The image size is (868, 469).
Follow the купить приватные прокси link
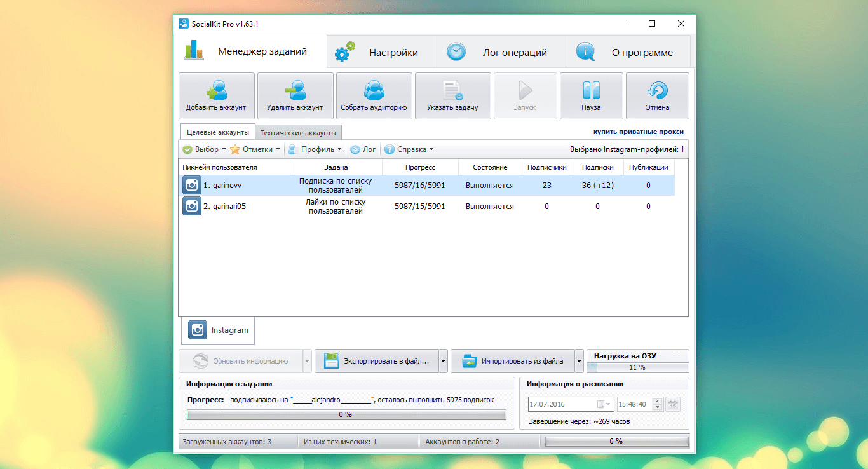tap(639, 132)
